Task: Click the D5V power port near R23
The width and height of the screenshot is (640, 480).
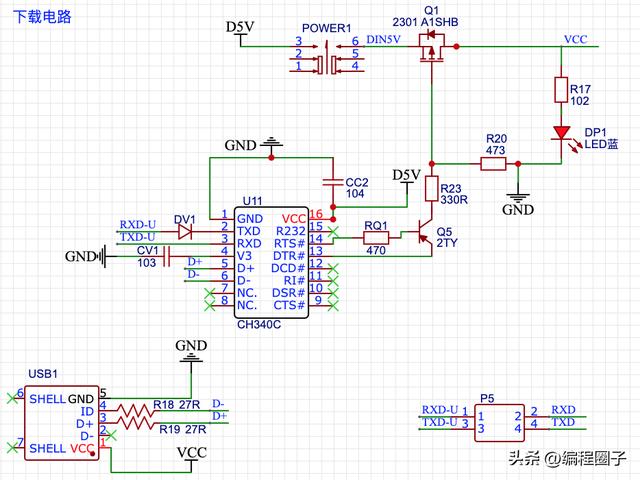Action: 407,180
